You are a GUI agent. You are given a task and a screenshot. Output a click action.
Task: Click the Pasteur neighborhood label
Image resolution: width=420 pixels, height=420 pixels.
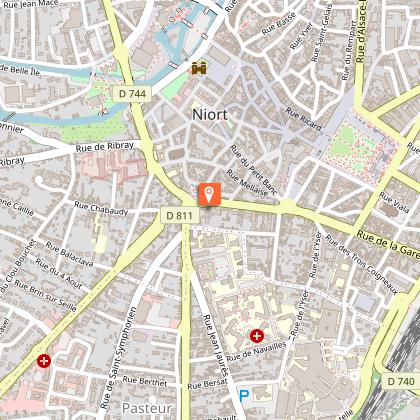147,408
